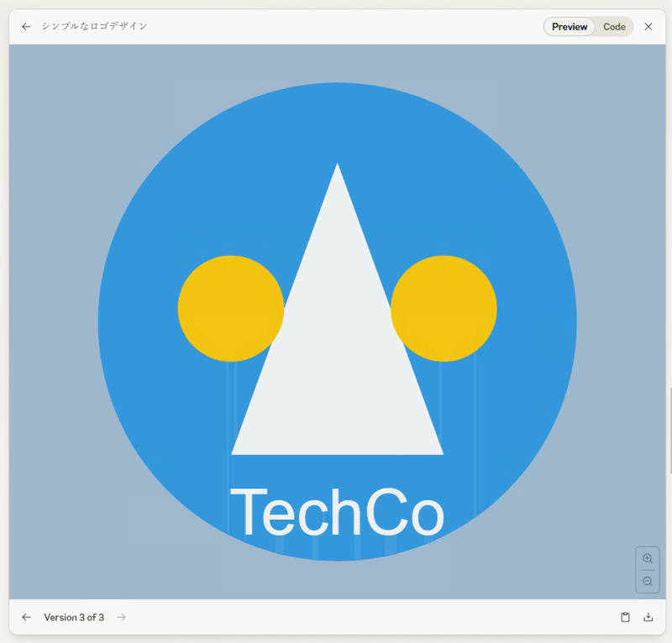Switch to the Code tab

point(614,27)
